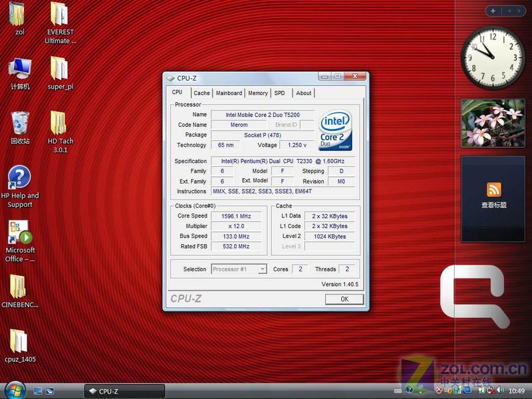Minimize the CPU-Z window
Viewport: 532px width, 399px height.
tap(325, 76)
